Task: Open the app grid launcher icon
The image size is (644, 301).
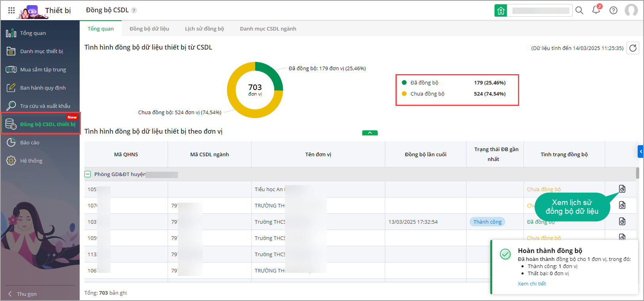Action: coord(11,10)
